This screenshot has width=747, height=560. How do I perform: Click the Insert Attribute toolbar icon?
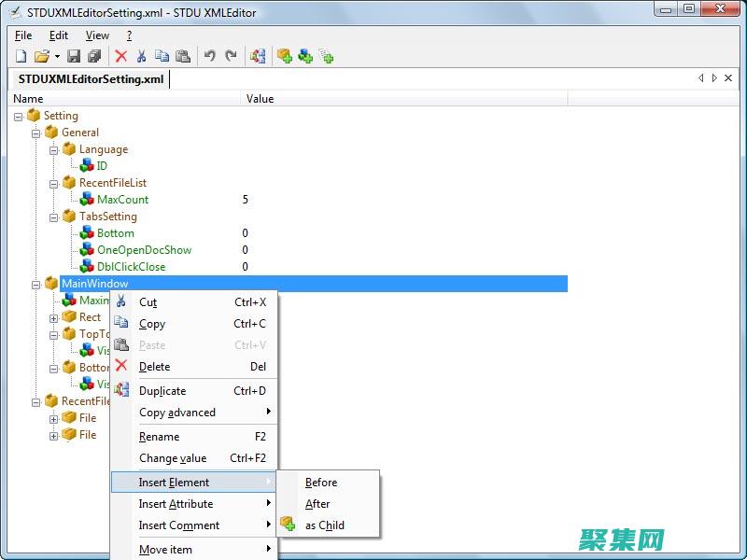point(305,56)
